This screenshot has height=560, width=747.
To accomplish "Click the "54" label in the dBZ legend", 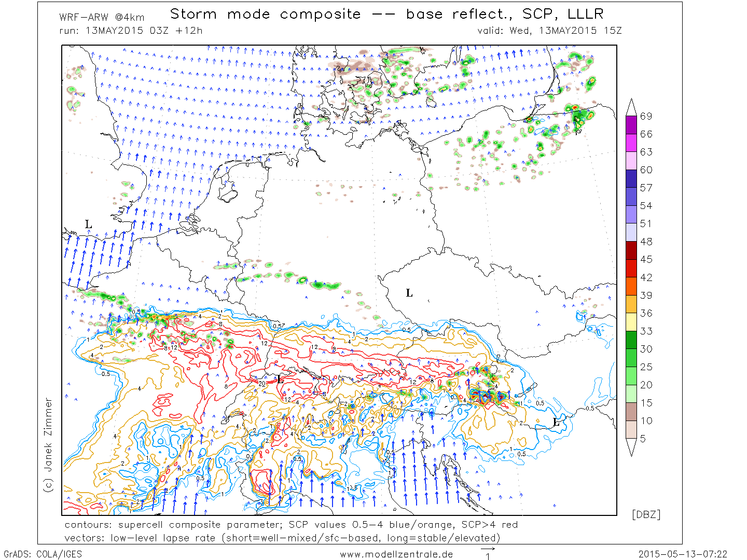I will [x=646, y=206].
